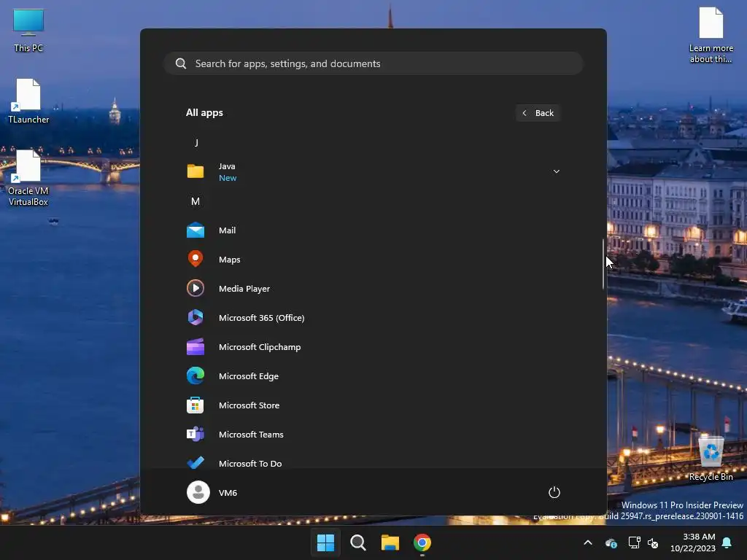
Task: Click 'Microsoft Clipchamp' text
Action: [260, 347]
